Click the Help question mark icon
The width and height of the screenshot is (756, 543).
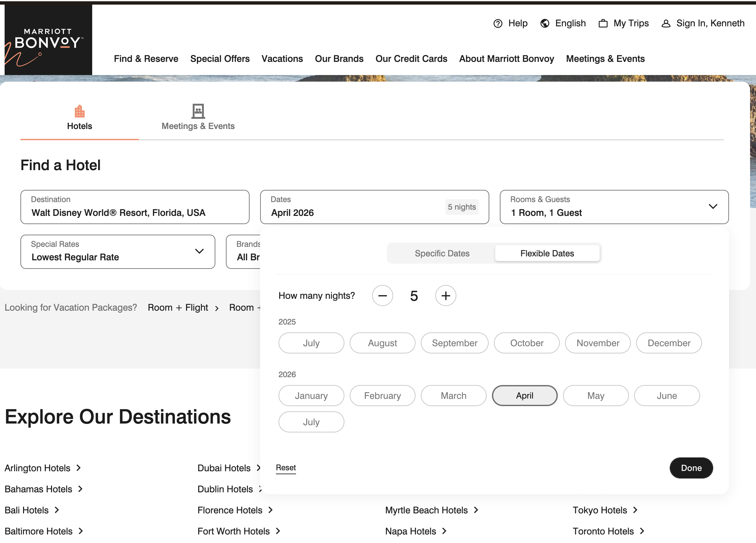click(x=498, y=23)
